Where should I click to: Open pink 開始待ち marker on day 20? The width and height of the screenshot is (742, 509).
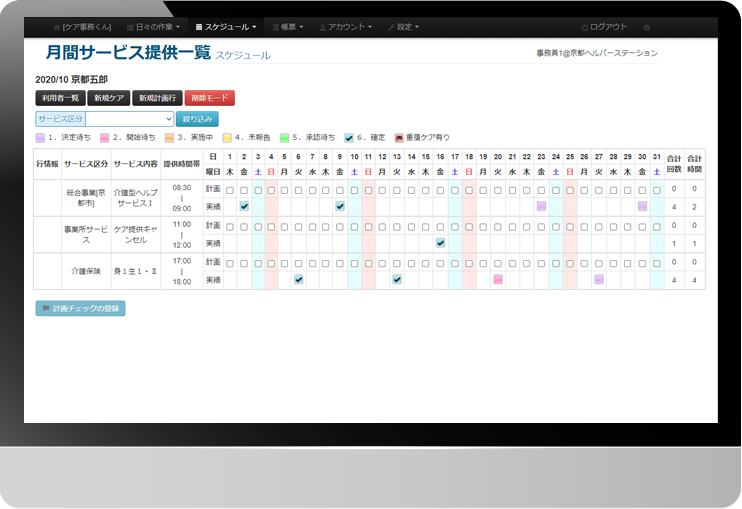coord(498,280)
